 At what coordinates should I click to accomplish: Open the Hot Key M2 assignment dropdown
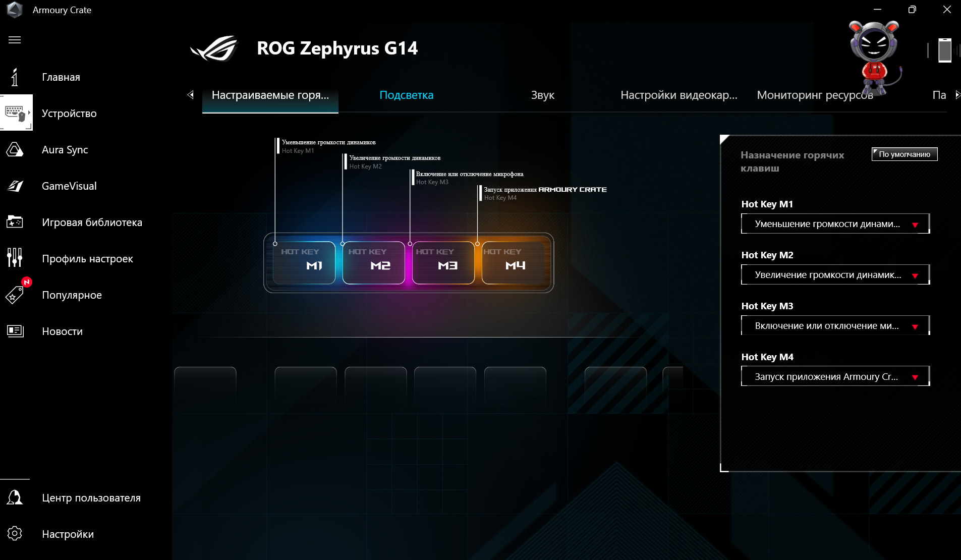(x=835, y=275)
